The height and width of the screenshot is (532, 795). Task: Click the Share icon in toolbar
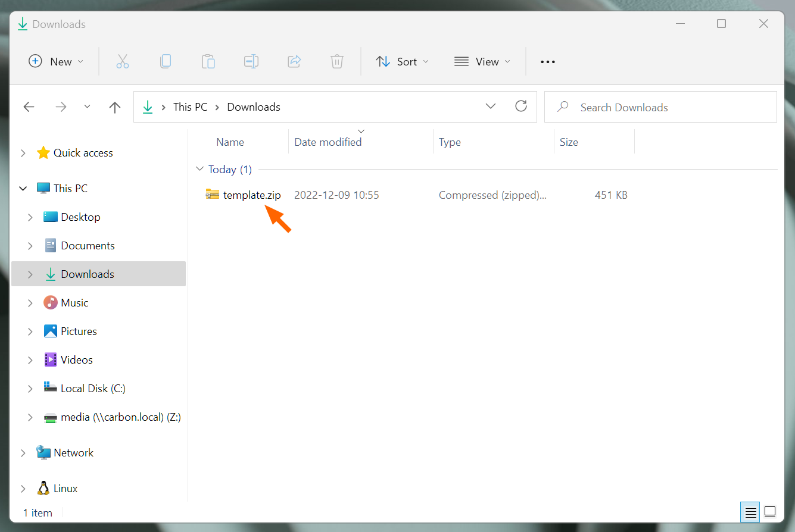[294, 61]
